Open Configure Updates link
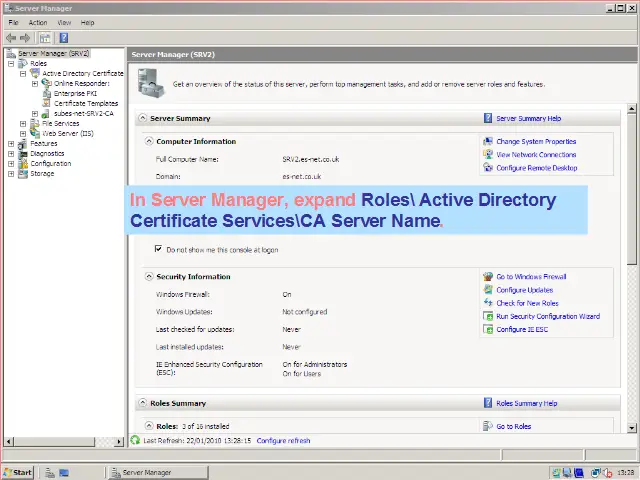This screenshot has height=480, width=640. click(x=524, y=290)
